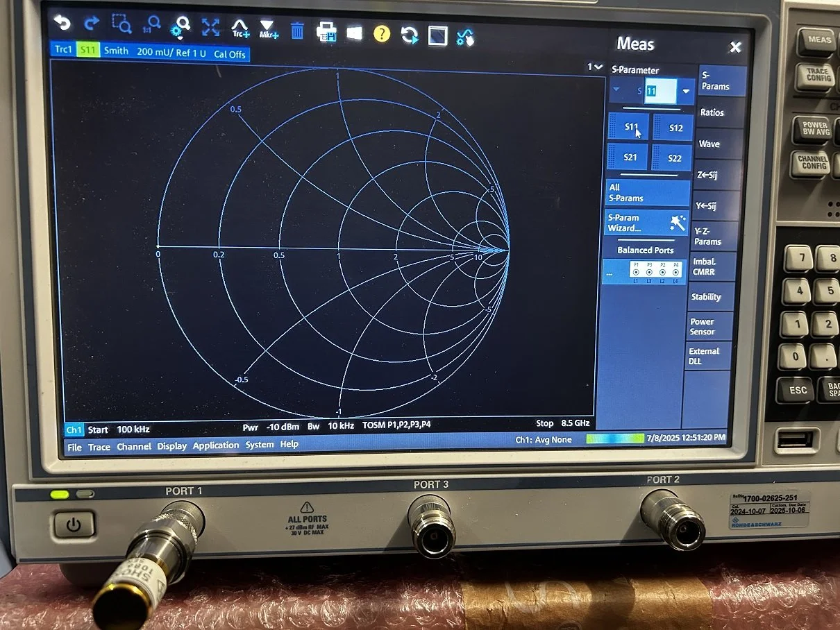Click the Windows logo icon

click(x=355, y=33)
